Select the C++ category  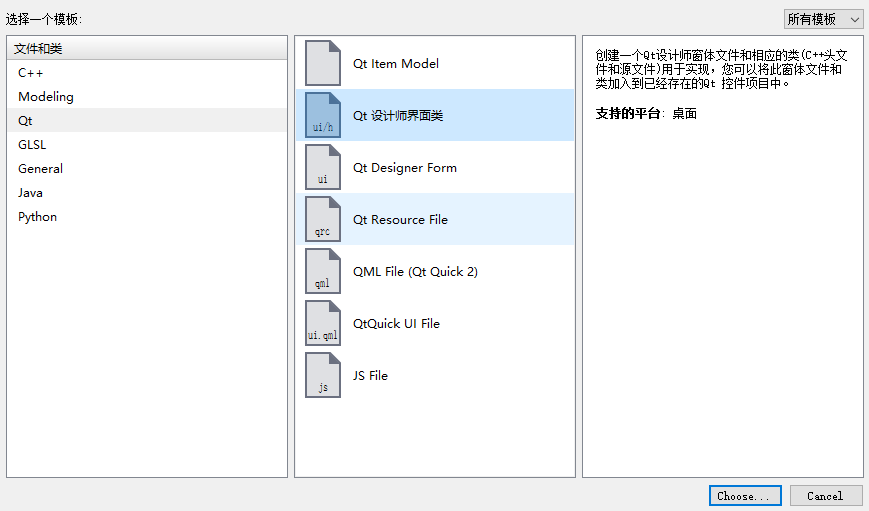pos(147,73)
